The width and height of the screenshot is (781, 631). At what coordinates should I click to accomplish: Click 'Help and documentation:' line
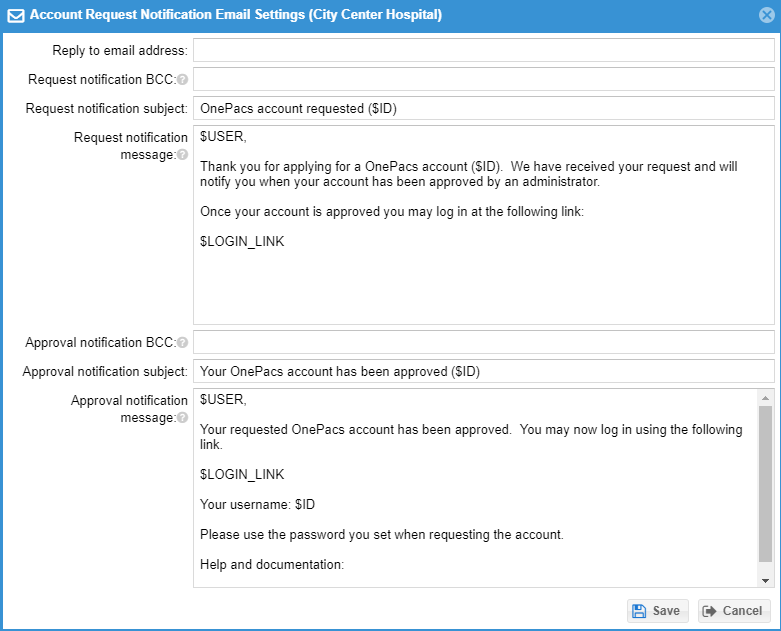[272, 564]
